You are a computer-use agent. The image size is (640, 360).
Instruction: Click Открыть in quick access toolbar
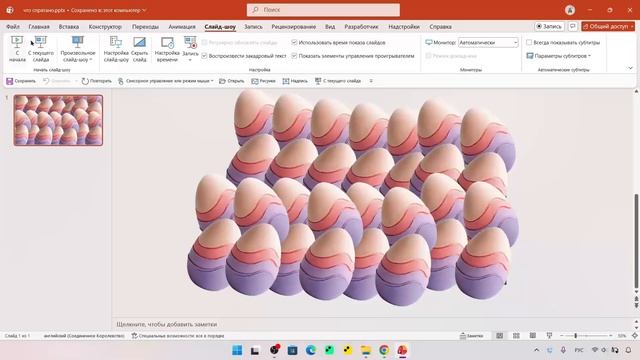(231, 81)
